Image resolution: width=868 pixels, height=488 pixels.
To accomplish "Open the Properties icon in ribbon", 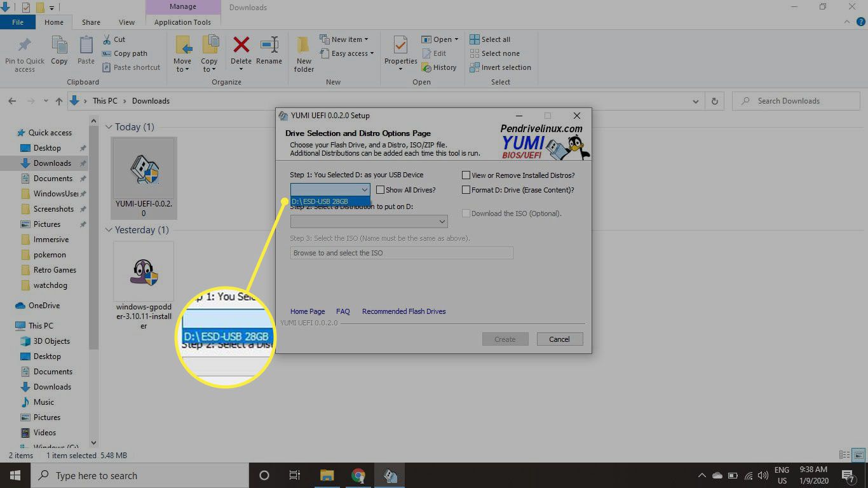I will (400, 46).
